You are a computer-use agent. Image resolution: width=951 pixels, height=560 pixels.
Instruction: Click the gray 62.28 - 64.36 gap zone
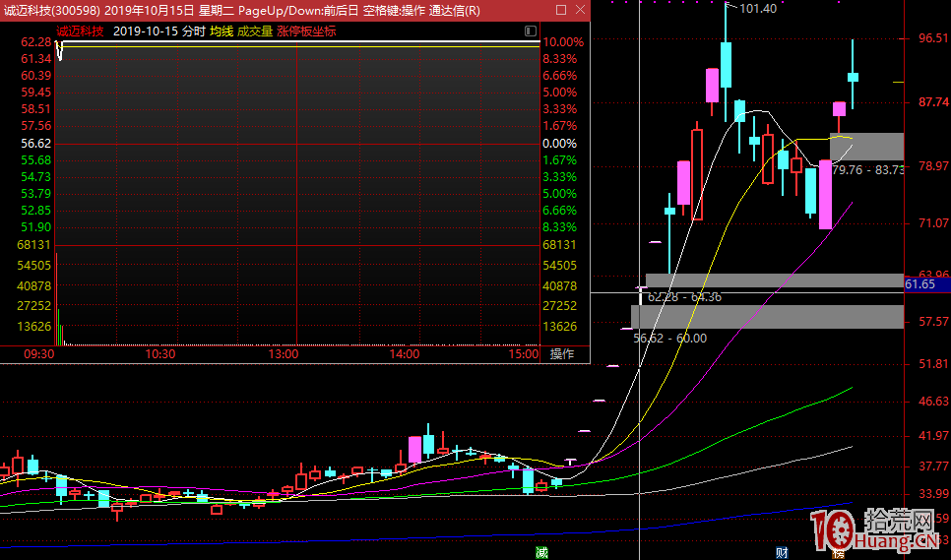pyautogui.click(x=773, y=280)
